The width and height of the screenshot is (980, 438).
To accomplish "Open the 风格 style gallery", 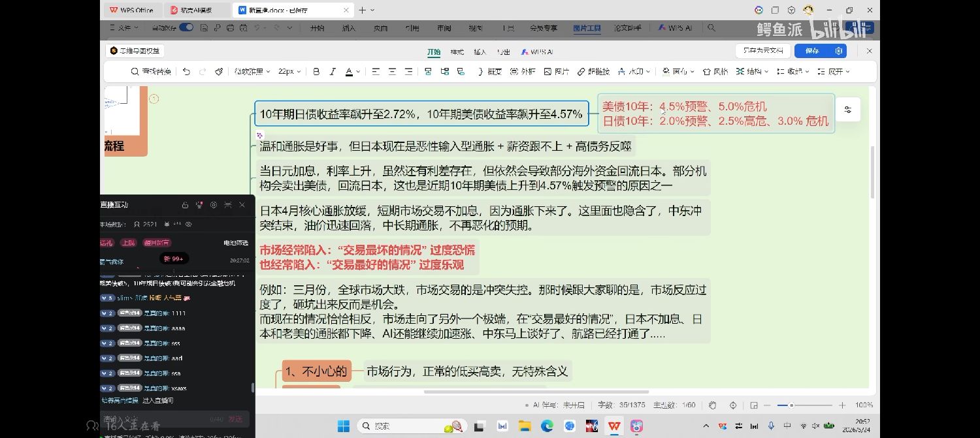I will [x=715, y=72].
